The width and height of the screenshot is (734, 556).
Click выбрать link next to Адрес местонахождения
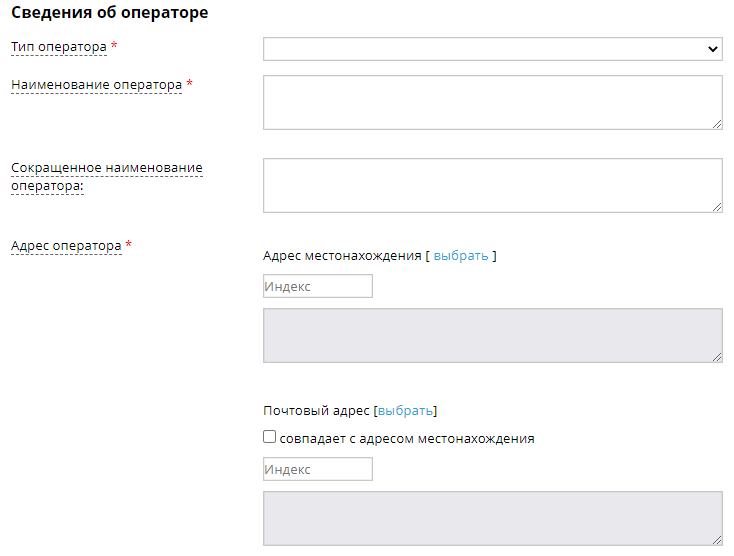pos(461,256)
